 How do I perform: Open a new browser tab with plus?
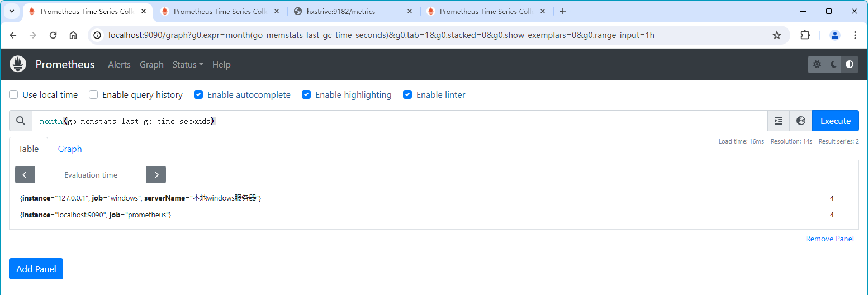[x=563, y=11]
